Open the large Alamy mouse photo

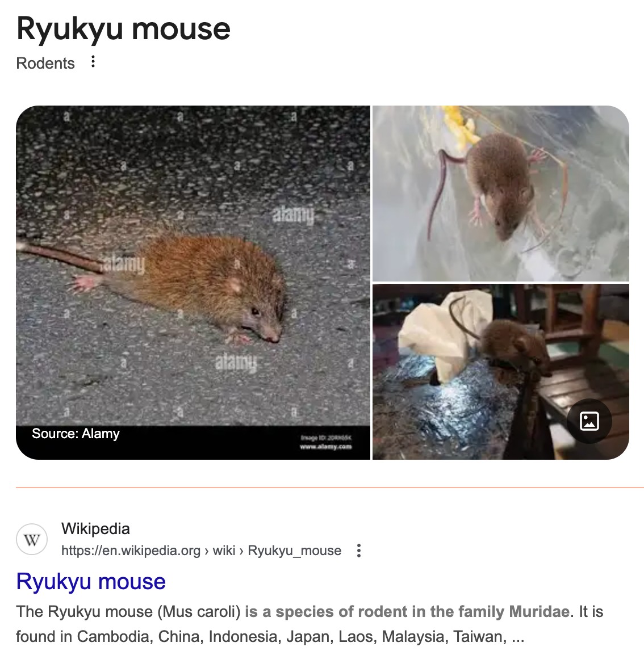[193, 283]
